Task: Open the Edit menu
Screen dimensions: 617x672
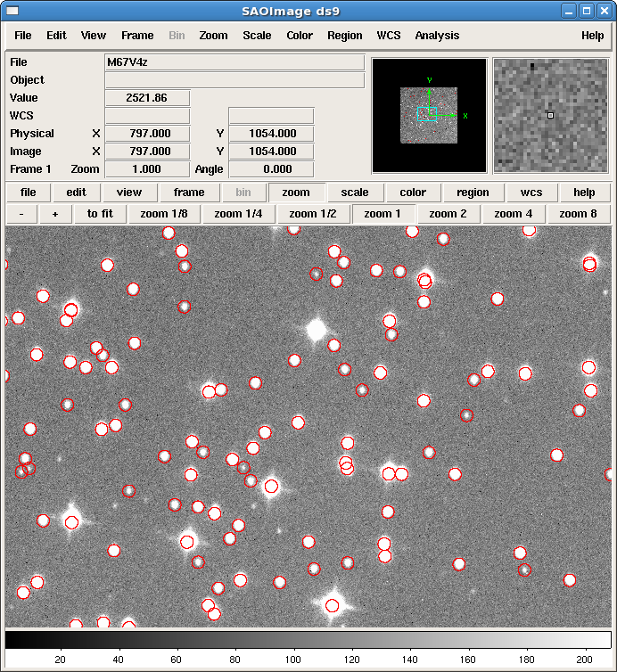Action: pos(56,36)
